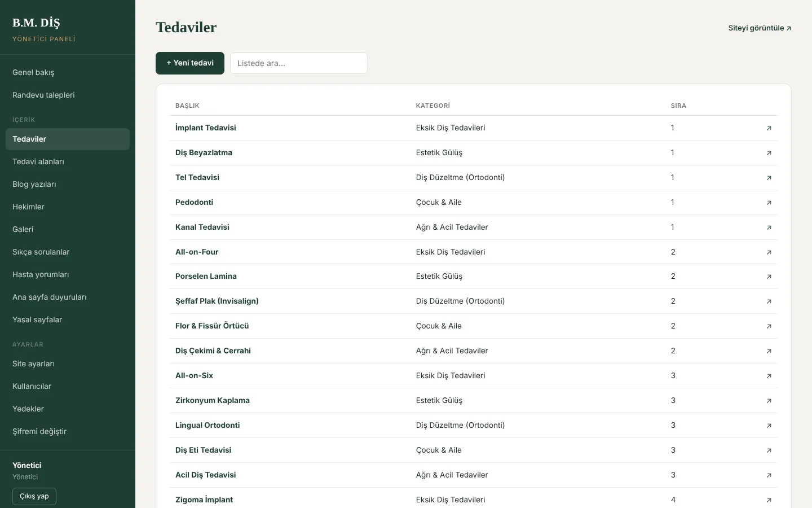Open Ana sayfa duyuruları

click(x=68, y=297)
